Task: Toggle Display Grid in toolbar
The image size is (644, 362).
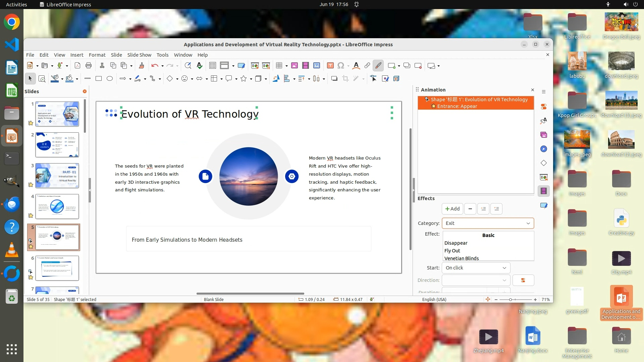Action: click(x=212, y=66)
